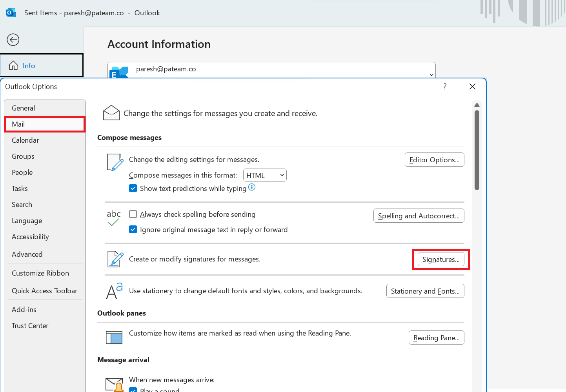
Task: Click the options dialog vertical scrollbar thumb
Action: point(477,150)
